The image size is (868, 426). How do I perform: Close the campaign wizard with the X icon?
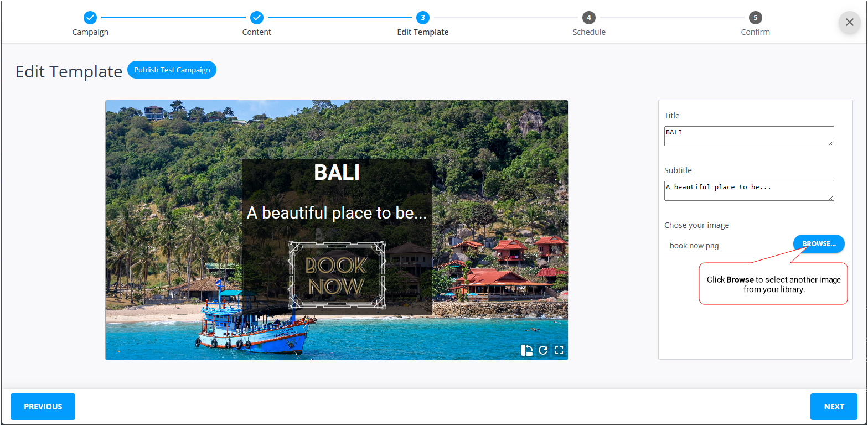(849, 22)
